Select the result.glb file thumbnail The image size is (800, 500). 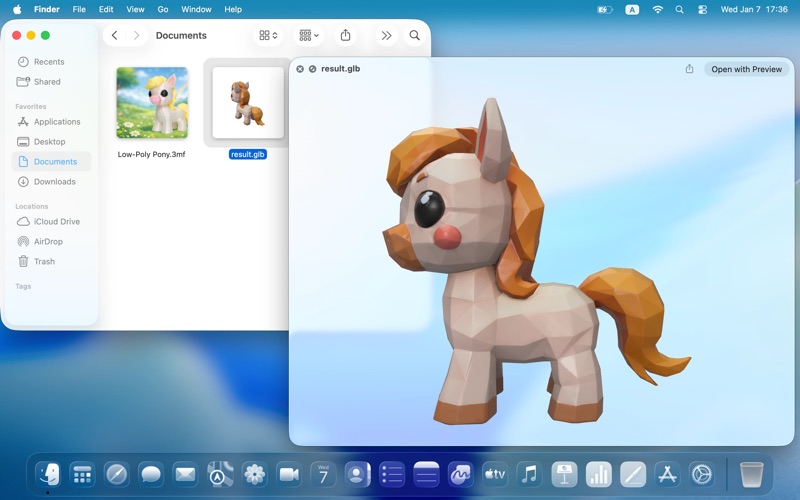pos(248,103)
